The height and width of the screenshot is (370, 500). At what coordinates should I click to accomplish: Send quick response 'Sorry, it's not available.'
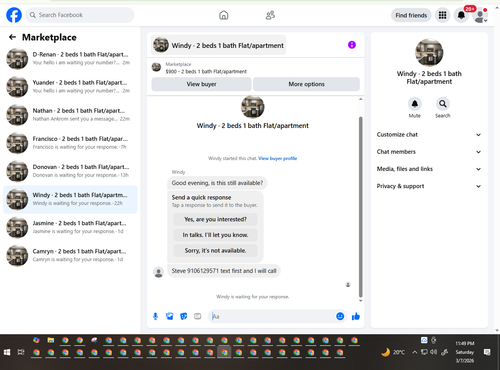click(215, 250)
